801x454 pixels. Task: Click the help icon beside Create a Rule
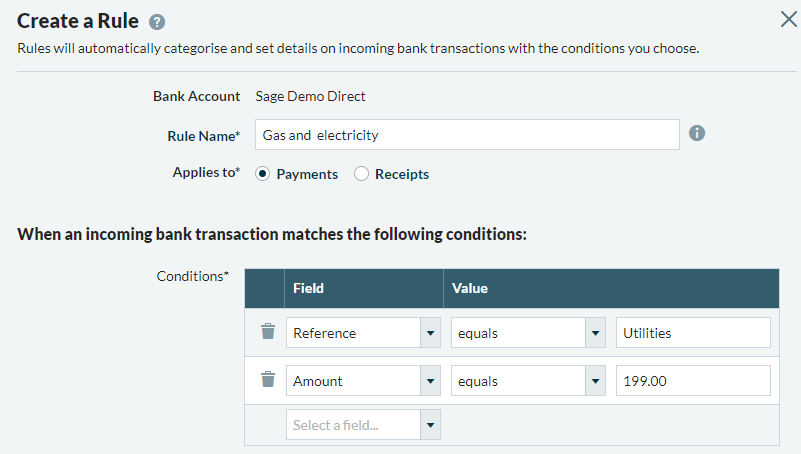coord(157,21)
